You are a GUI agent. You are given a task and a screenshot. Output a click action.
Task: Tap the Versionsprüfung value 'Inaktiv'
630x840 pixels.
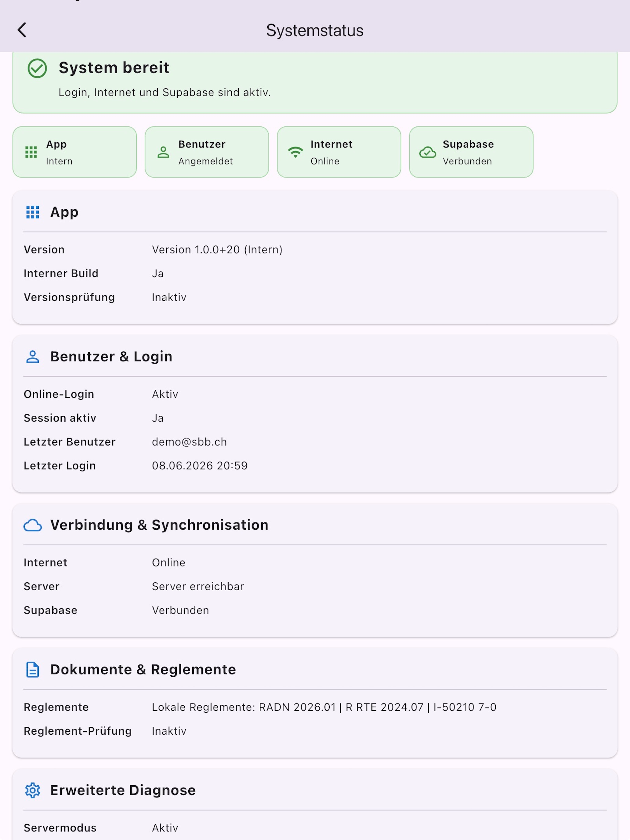pos(169,297)
